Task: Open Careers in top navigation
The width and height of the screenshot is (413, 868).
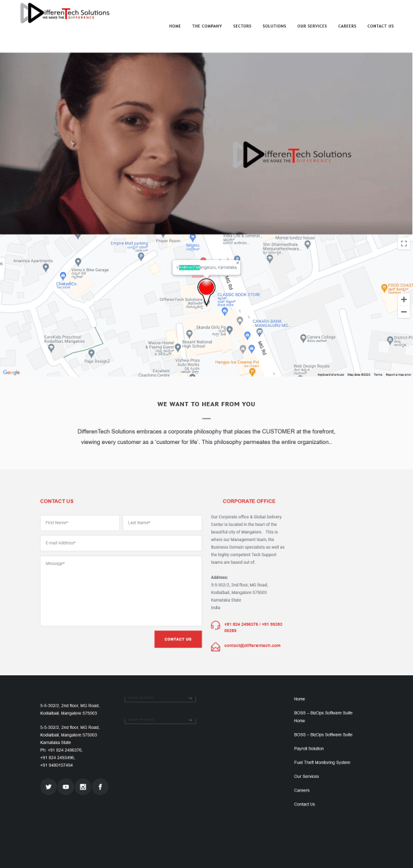Action: [x=347, y=26]
